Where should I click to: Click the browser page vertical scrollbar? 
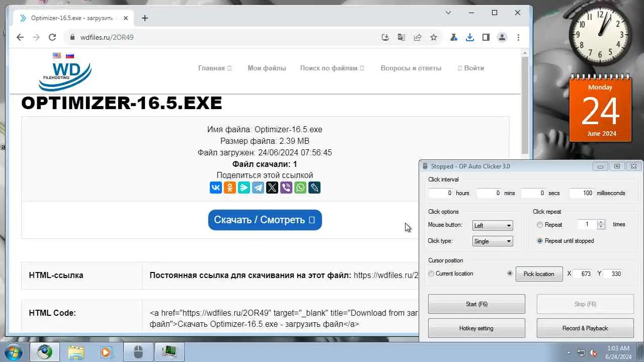click(x=525, y=106)
